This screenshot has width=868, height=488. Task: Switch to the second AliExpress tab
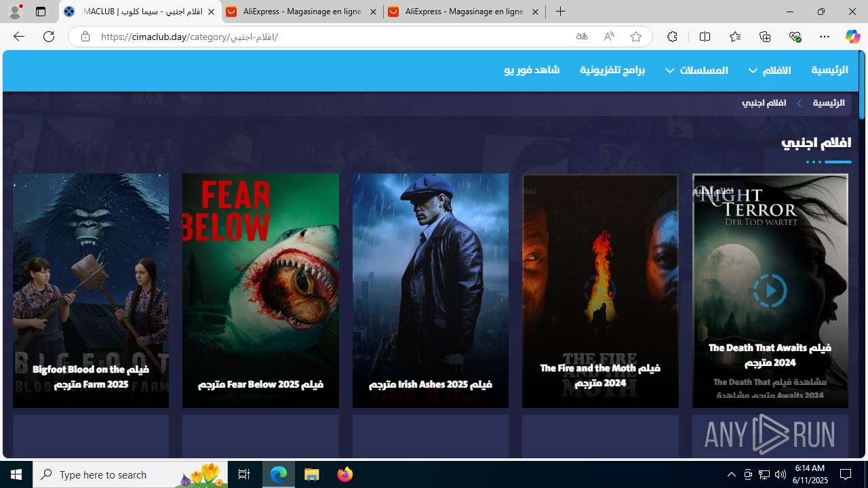click(464, 12)
